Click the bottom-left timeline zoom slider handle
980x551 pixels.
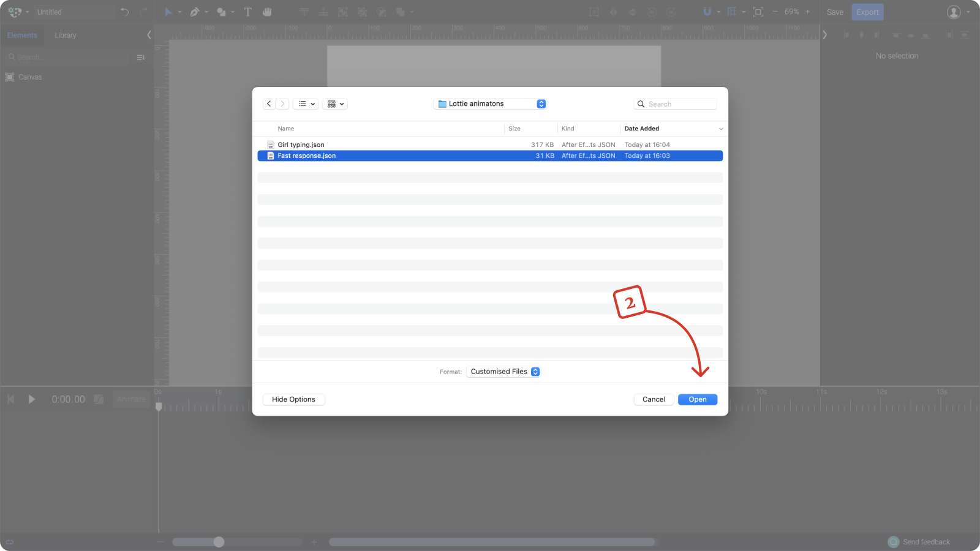pyautogui.click(x=219, y=542)
